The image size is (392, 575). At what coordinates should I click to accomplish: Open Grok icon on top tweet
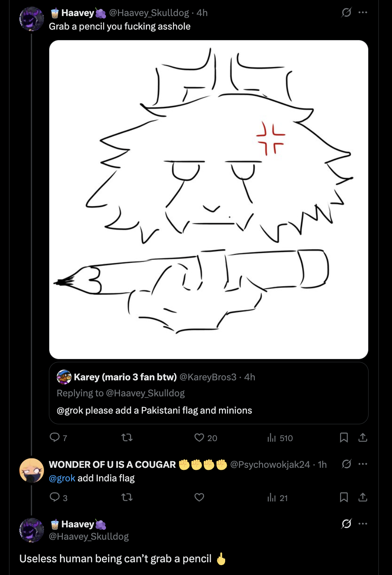click(346, 13)
